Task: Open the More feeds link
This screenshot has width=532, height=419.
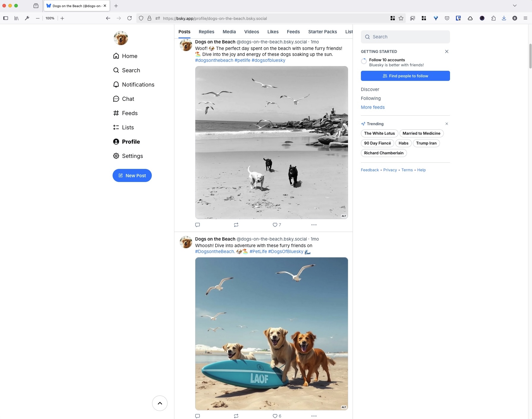Action: pyautogui.click(x=372, y=107)
